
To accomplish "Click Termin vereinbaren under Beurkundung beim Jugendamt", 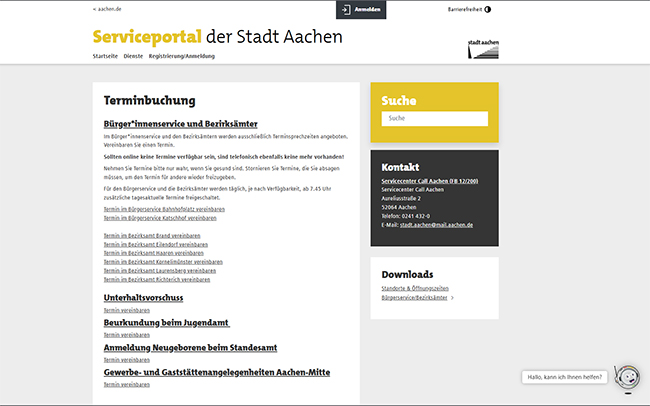I will pyautogui.click(x=126, y=335).
